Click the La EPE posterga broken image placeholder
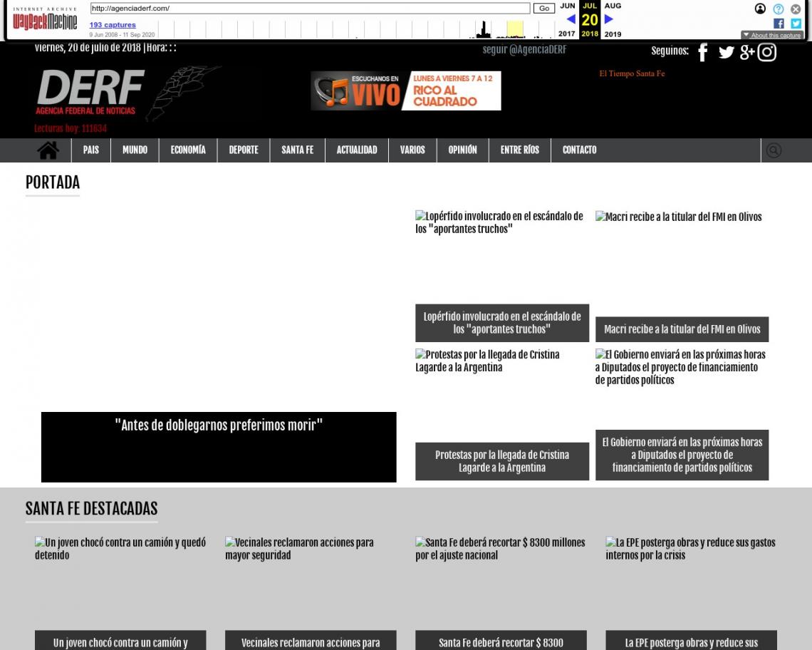Image resolution: width=812 pixels, height=650 pixels. tap(690, 548)
